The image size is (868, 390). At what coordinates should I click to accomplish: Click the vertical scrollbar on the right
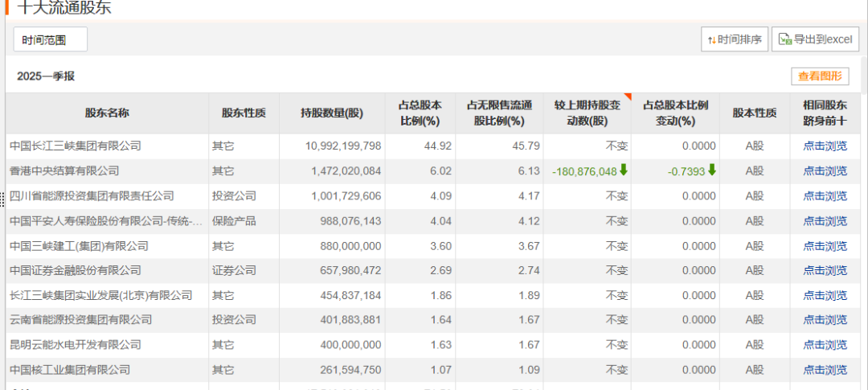coord(865,74)
